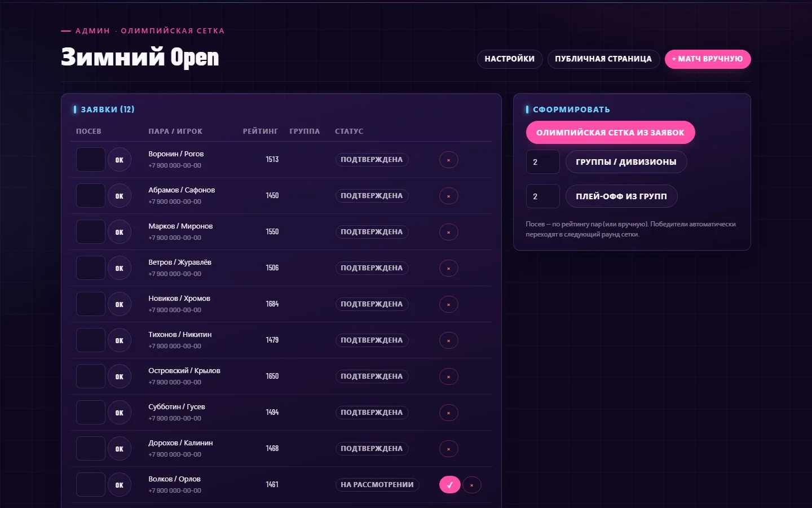Click the x icon in the Субботин / Гусев row
Screen dimensions: 812x508
coord(449,413)
